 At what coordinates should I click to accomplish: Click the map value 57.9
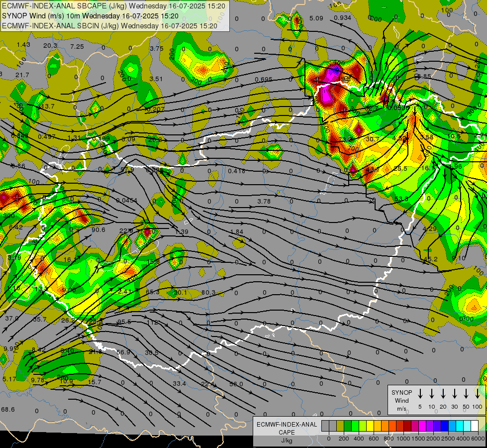tap(127, 169)
